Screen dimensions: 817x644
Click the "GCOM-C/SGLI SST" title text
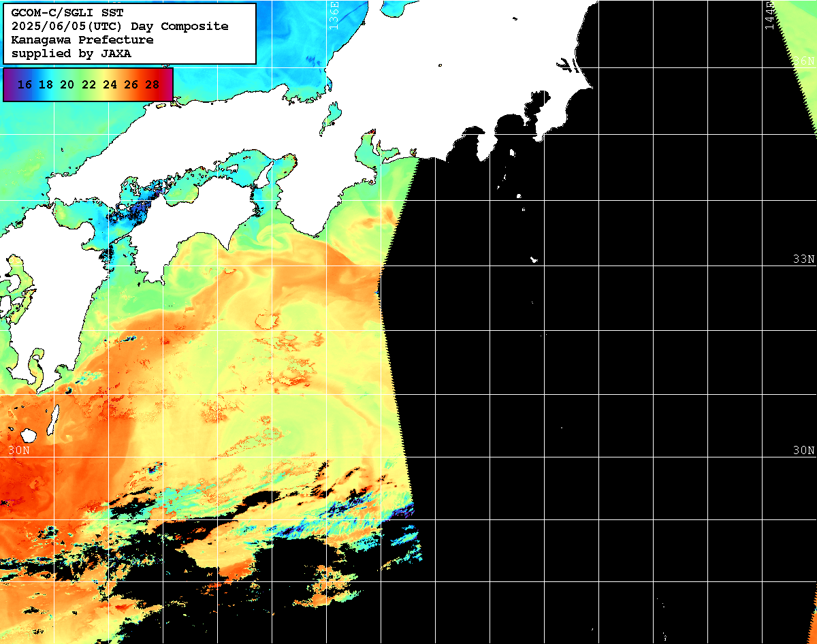(67, 13)
